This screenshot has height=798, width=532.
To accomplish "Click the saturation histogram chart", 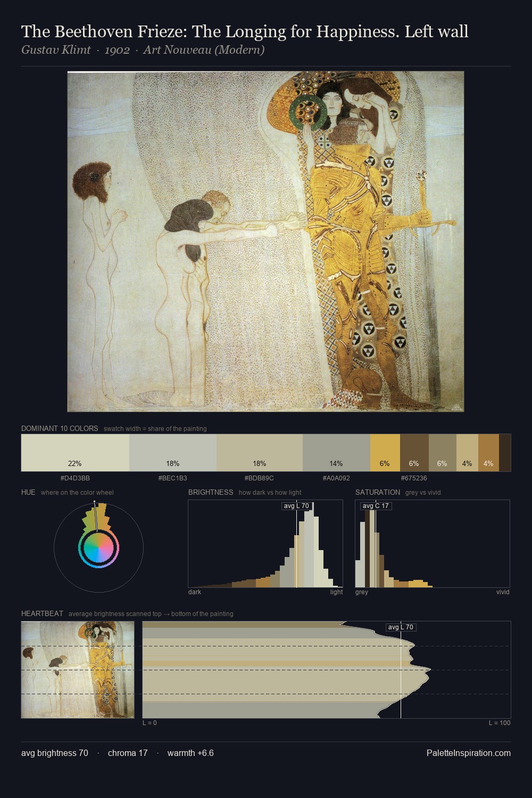I will [433, 544].
